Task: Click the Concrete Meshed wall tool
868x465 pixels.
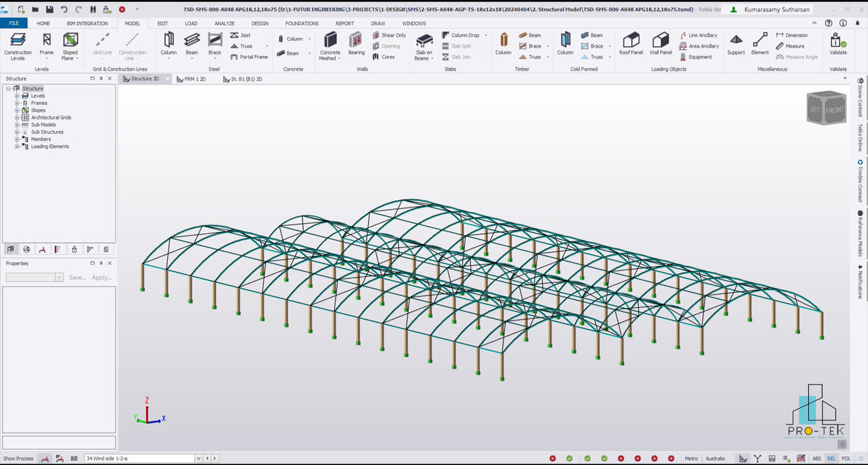Action: [x=330, y=45]
